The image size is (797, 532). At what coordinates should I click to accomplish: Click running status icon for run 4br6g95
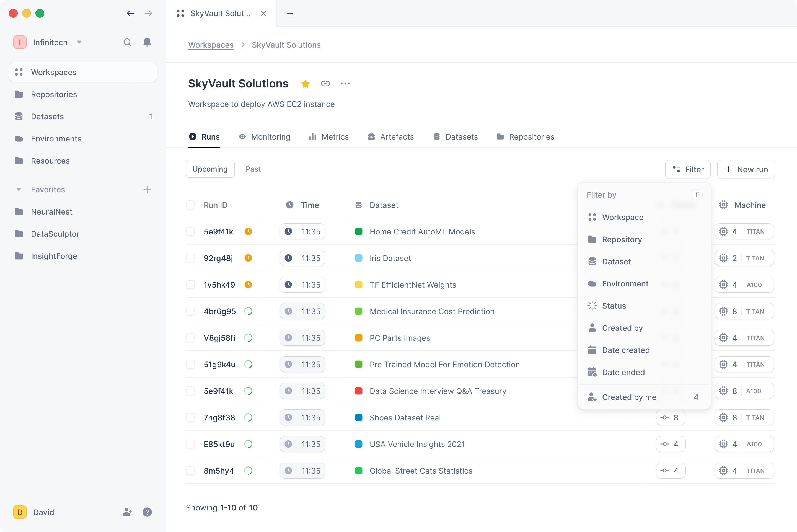pyautogui.click(x=248, y=311)
